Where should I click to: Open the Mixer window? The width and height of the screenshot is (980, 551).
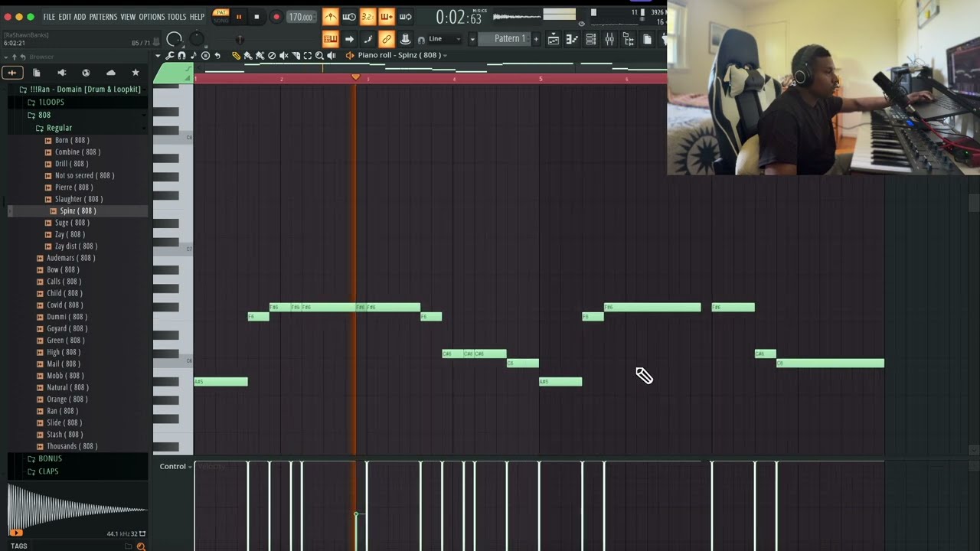tap(609, 39)
